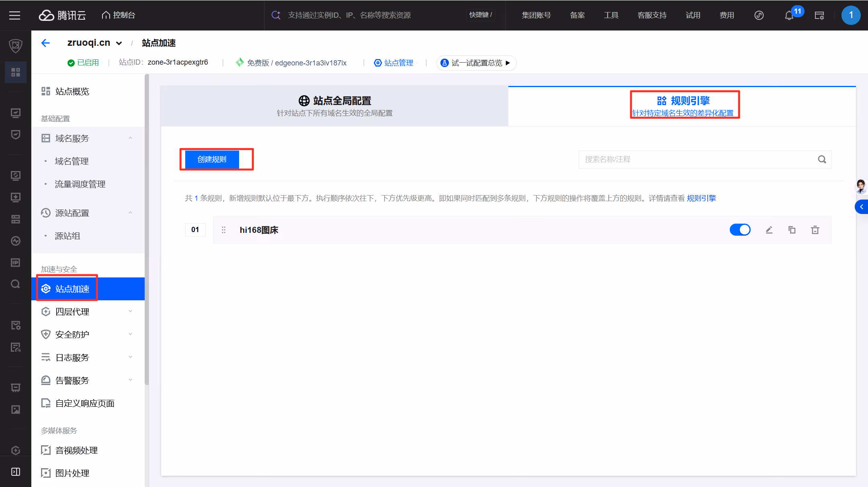868x487 pixels.
Task: Click the Tencent Cloud logo
Action: (x=62, y=15)
